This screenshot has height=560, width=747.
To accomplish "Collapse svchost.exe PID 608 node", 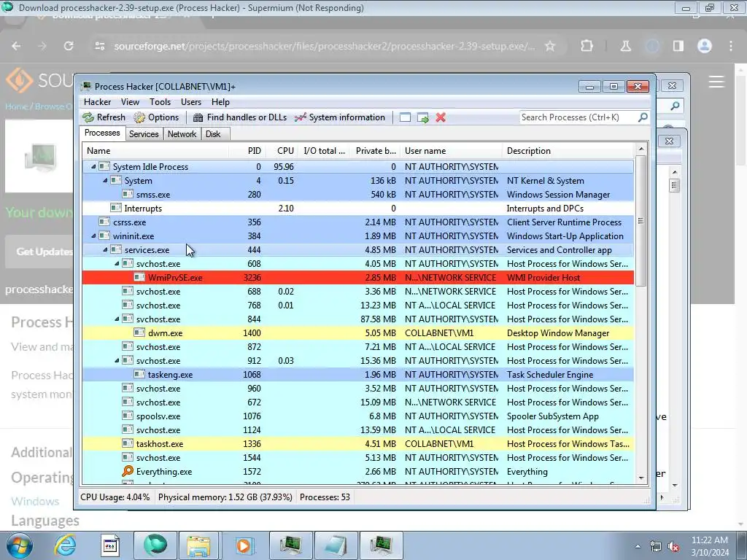I will click(117, 263).
